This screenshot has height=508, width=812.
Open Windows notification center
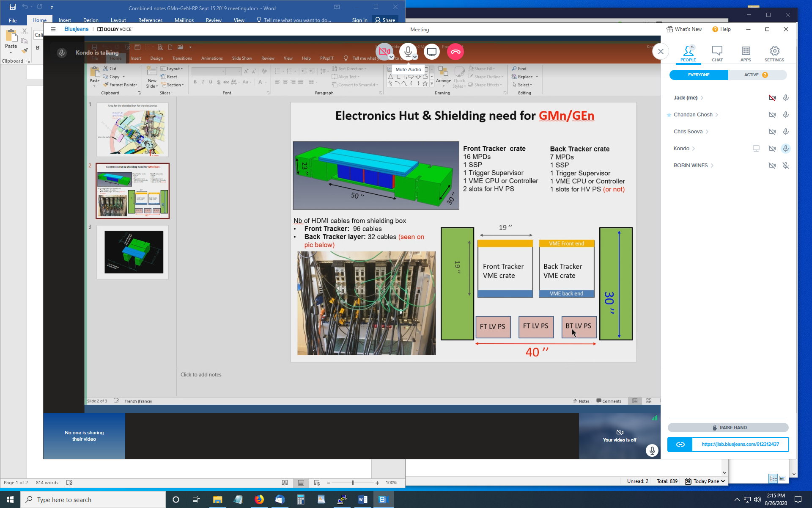point(798,500)
